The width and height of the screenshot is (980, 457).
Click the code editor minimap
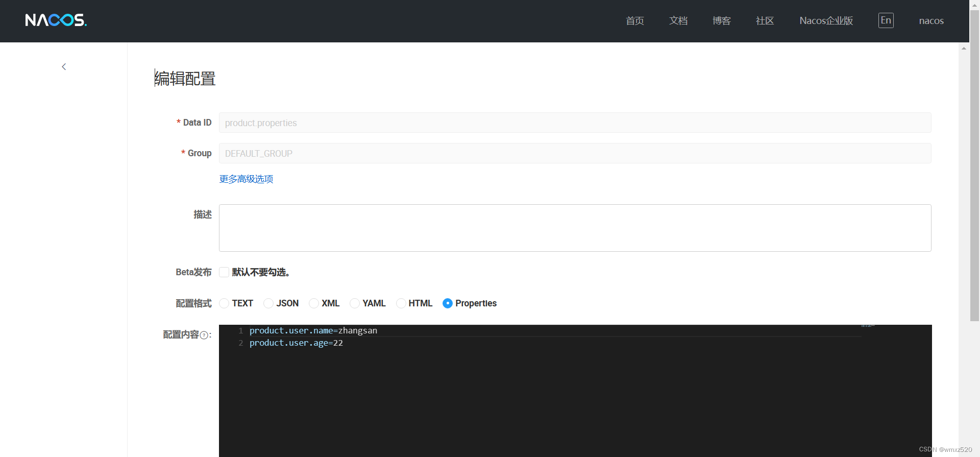[868, 326]
